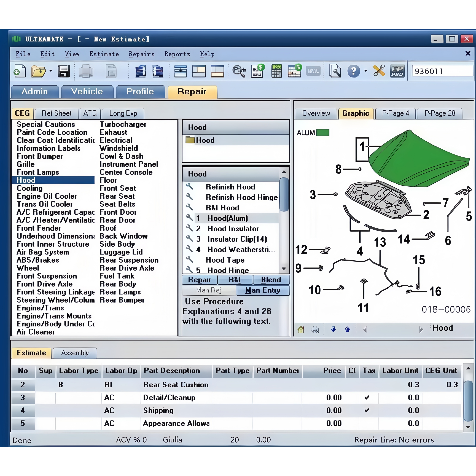Click the document with dollar sign icon

[x=258, y=71]
